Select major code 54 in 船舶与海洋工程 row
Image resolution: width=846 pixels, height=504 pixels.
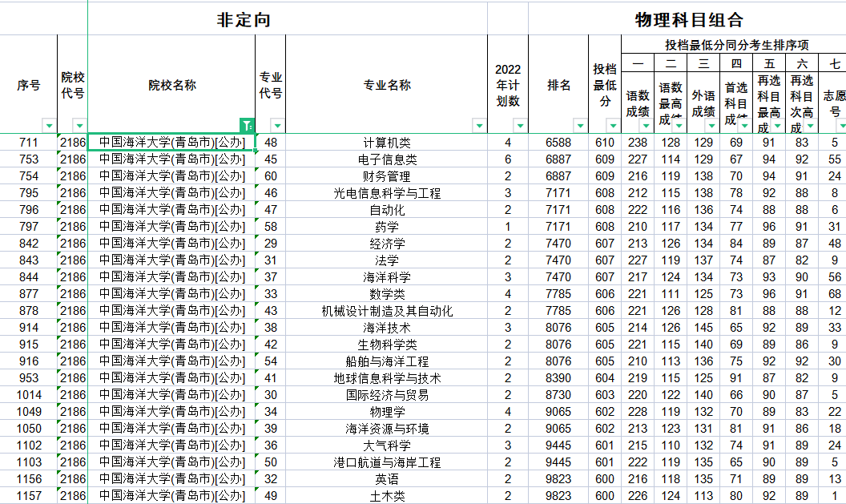point(270,361)
